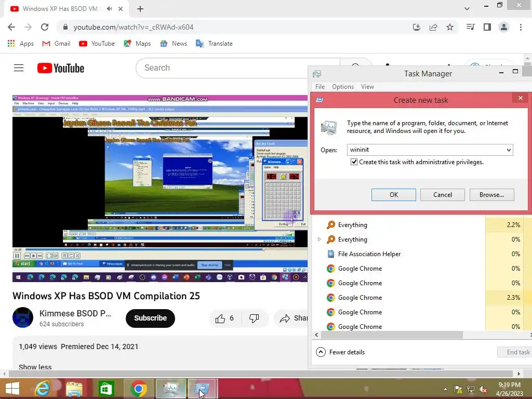Open Task Manager File menu
This screenshot has width=532, height=399.
(x=320, y=87)
